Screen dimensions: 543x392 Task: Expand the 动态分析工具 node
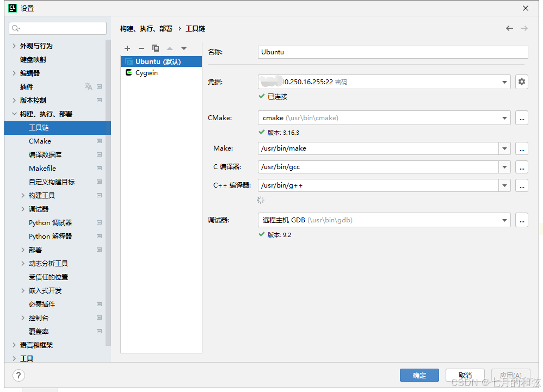pyautogui.click(x=23, y=263)
